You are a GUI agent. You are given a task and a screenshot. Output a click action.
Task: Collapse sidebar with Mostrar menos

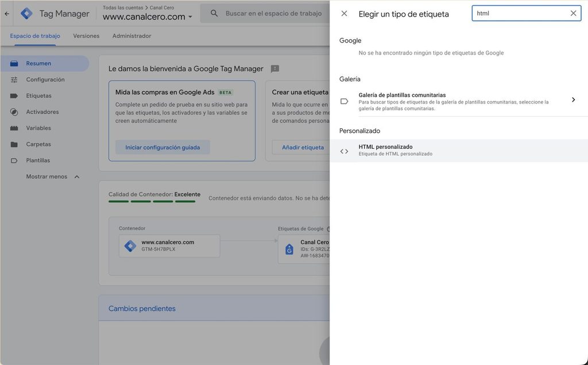point(52,176)
